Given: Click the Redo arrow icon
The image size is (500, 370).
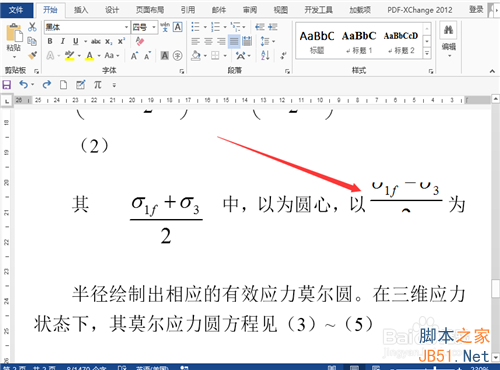Looking at the screenshot, I should tap(47, 85).
